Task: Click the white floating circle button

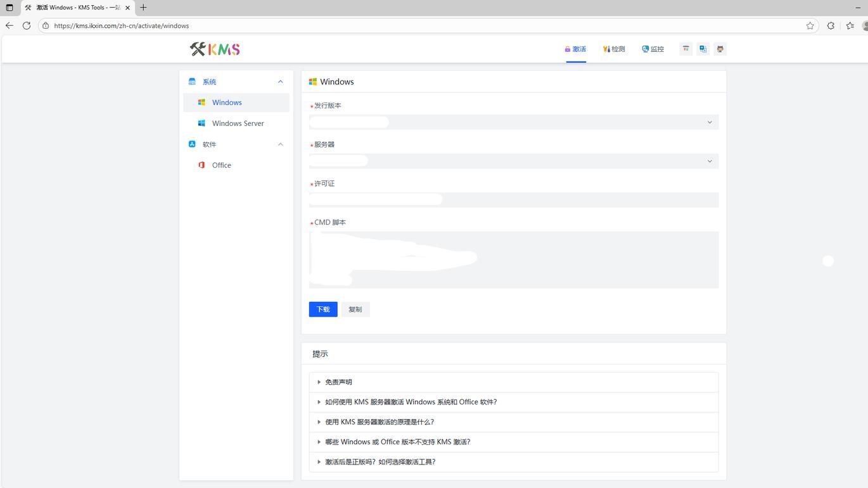Action: [828, 261]
